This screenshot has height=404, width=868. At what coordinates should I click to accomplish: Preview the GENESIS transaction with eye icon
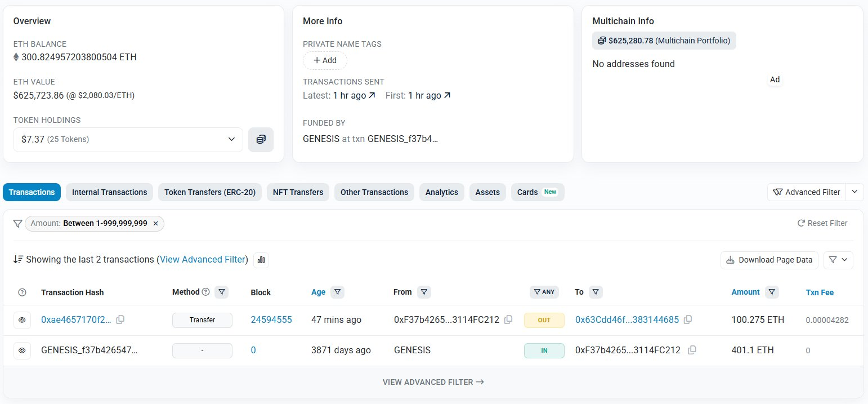pos(22,350)
